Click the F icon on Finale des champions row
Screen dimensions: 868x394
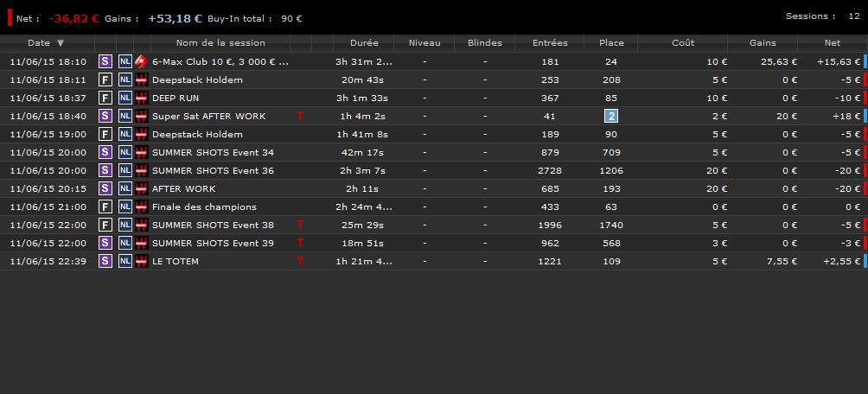[105, 207]
